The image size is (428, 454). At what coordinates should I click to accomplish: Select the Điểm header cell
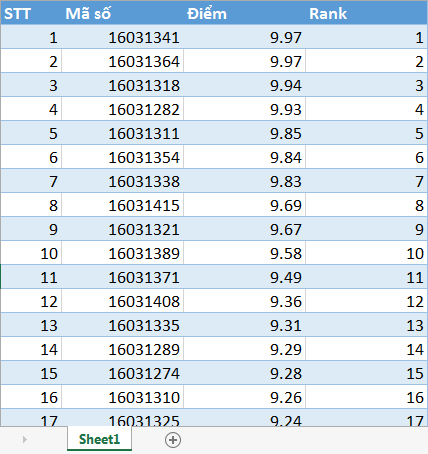pos(244,13)
